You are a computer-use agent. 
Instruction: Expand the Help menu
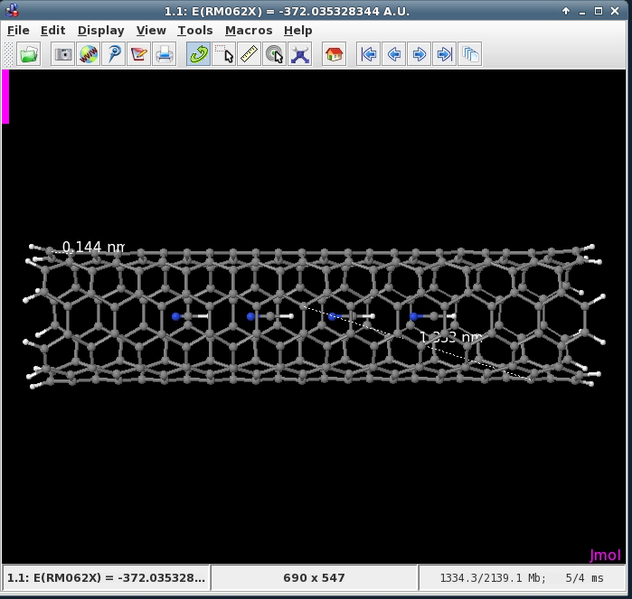(x=298, y=30)
